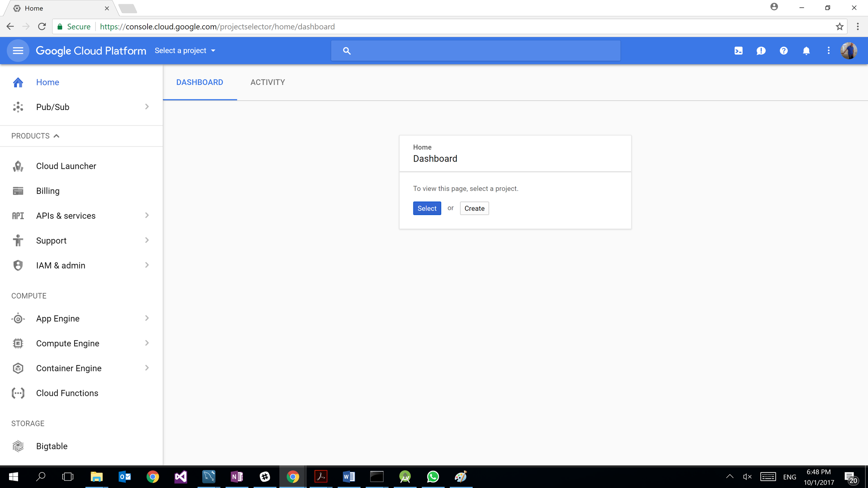Click the search magnifier icon
The height and width of the screenshot is (488, 868).
[x=346, y=51]
